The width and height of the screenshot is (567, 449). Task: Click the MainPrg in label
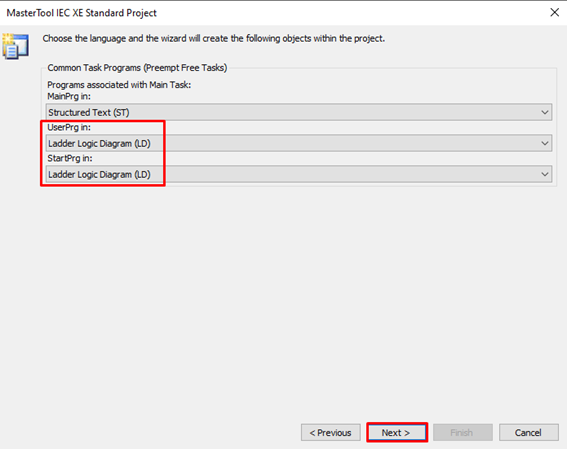pyautogui.click(x=69, y=96)
